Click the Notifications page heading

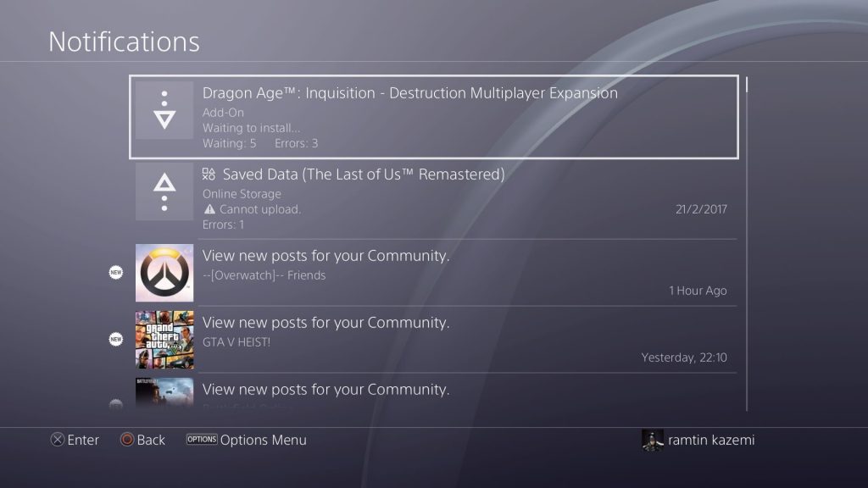124,42
